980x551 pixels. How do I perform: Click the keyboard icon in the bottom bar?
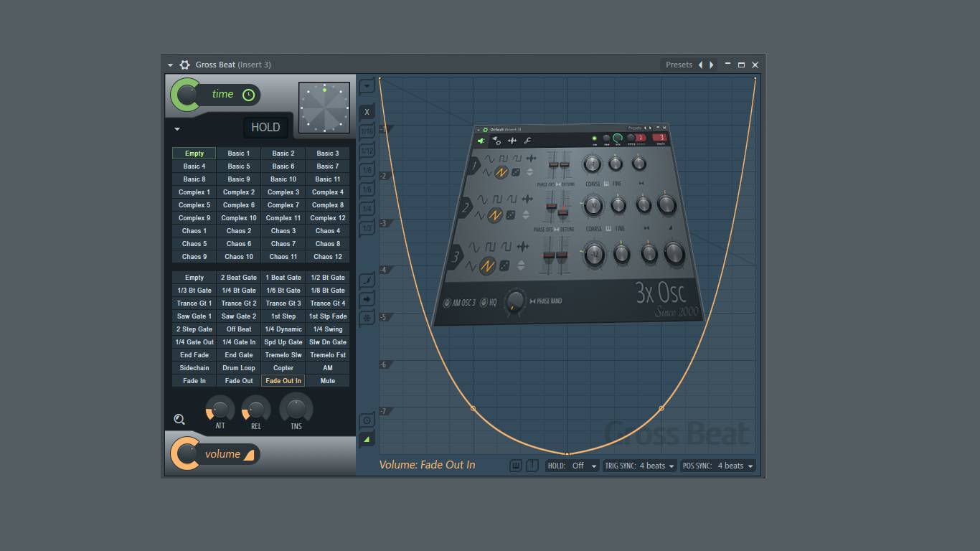coord(515,466)
